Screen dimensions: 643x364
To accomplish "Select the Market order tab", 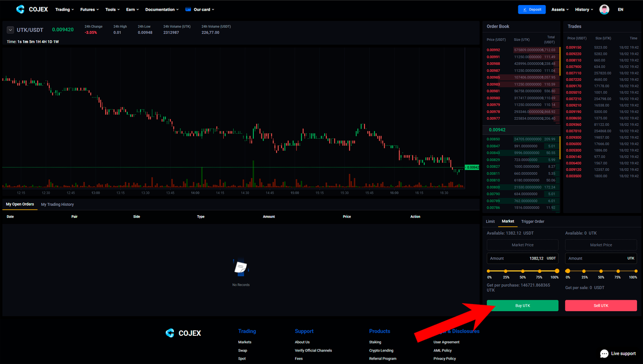I will pos(508,221).
